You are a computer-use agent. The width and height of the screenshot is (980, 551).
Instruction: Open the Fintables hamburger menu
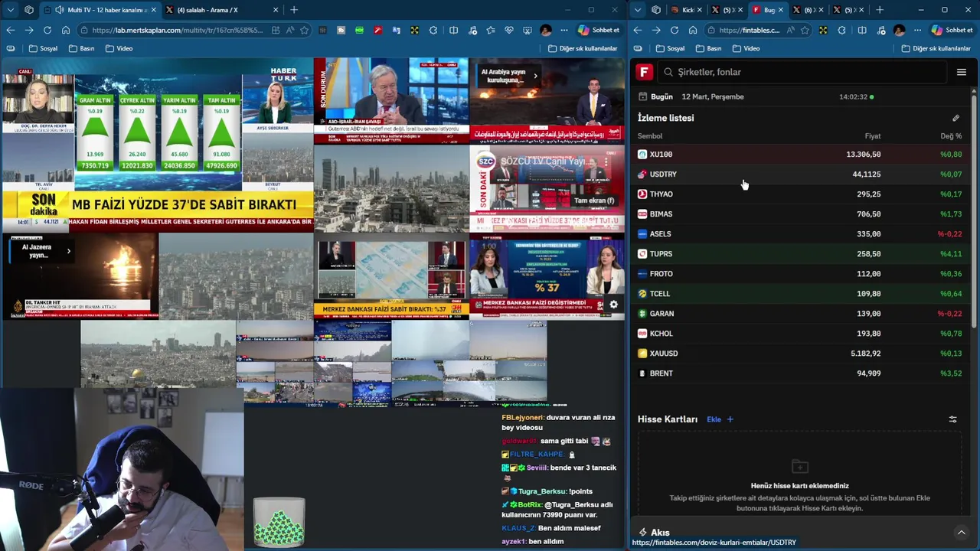pos(962,72)
